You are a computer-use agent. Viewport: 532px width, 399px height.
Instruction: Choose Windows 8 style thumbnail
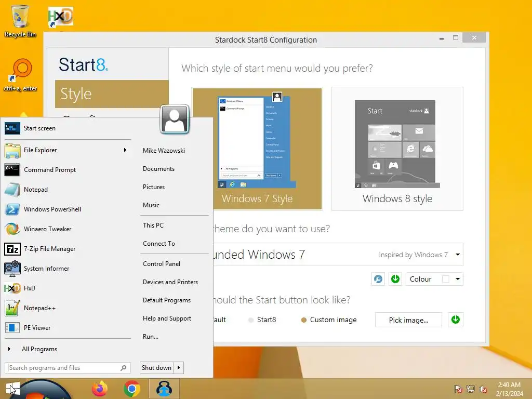tap(397, 149)
